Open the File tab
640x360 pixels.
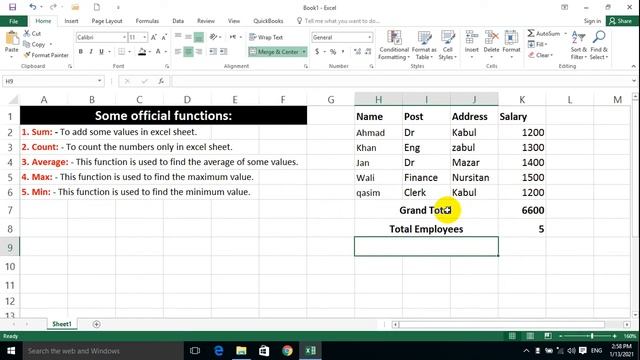click(13, 21)
